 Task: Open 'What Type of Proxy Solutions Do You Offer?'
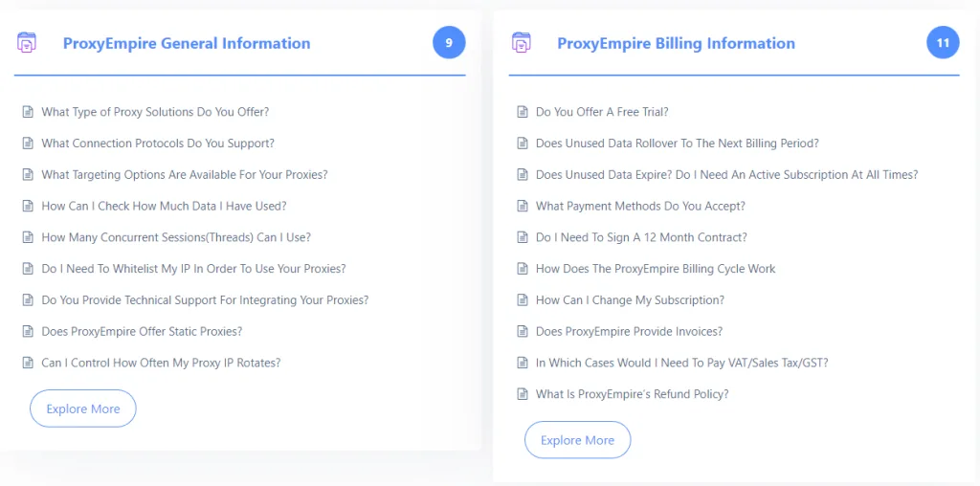155,112
